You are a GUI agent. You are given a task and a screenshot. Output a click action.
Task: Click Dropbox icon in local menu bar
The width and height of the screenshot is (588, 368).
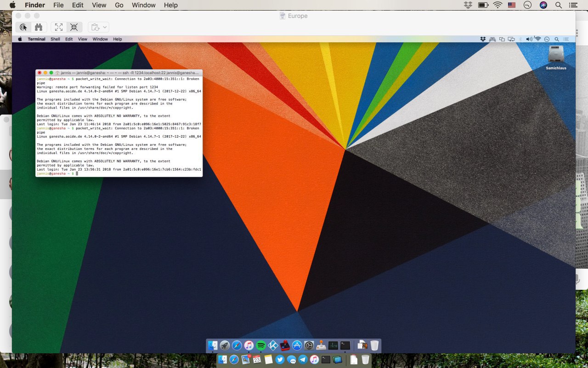468,5
